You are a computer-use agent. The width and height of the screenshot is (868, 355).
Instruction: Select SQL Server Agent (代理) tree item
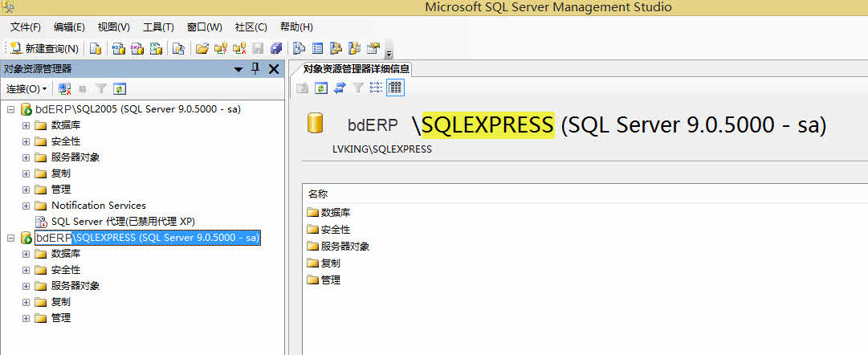click(123, 221)
